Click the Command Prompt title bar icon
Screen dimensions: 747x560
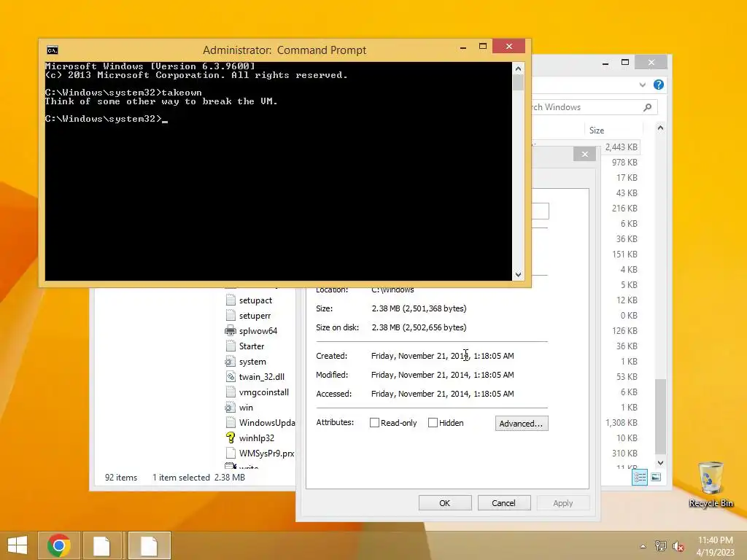coord(53,50)
